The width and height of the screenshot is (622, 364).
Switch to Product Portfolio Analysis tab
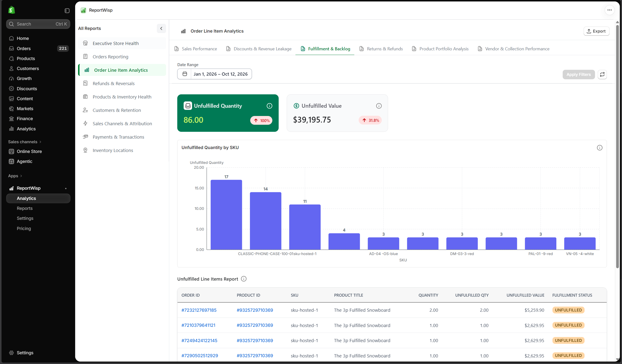pyautogui.click(x=440, y=49)
